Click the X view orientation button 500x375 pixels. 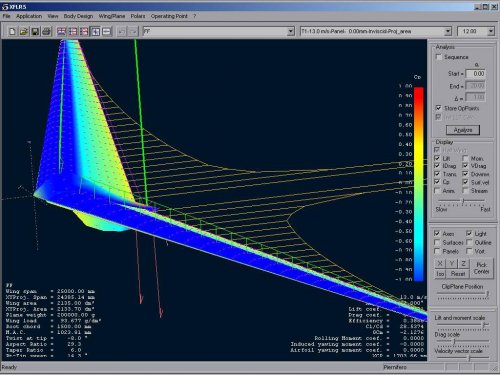coord(440,264)
